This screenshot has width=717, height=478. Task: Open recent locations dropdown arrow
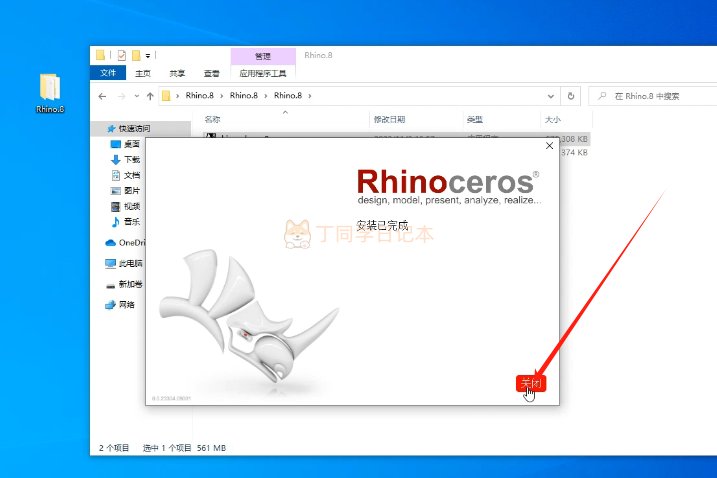click(x=137, y=96)
